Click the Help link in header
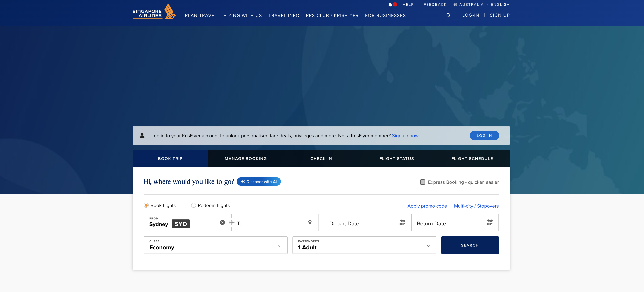 [x=408, y=5]
